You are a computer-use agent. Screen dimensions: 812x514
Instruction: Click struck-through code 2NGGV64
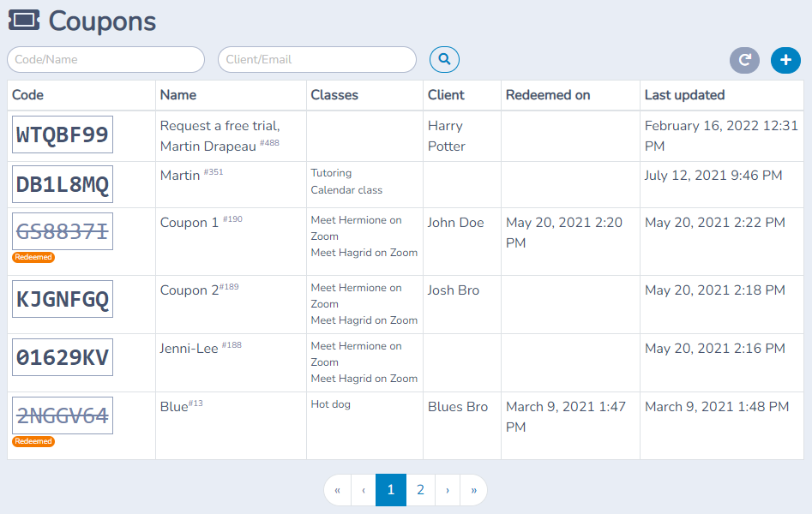pyautogui.click(x=63, y=415)
